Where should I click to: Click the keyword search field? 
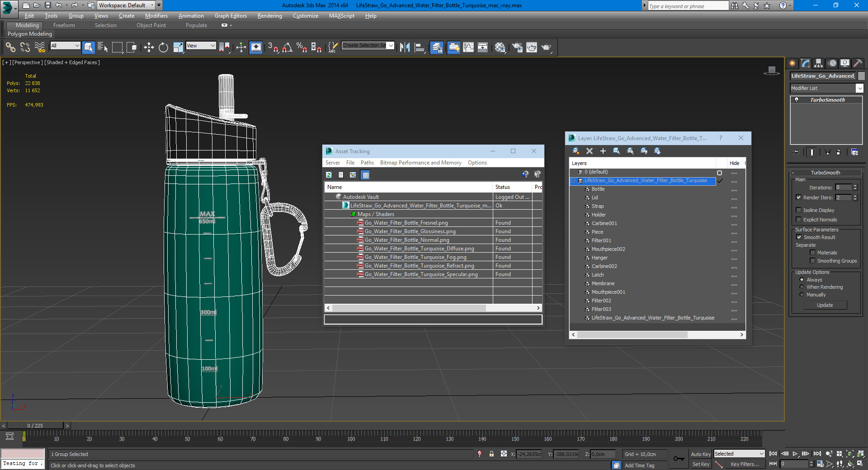688,6
